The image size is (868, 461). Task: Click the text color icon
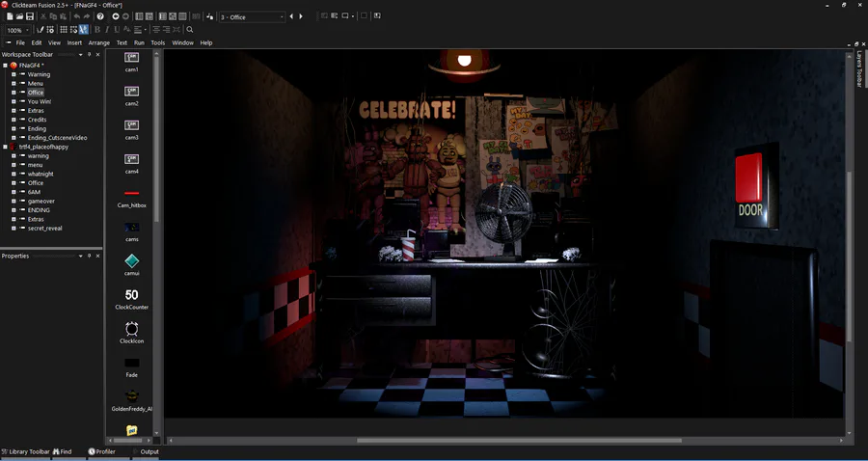[x=126, y=29]
